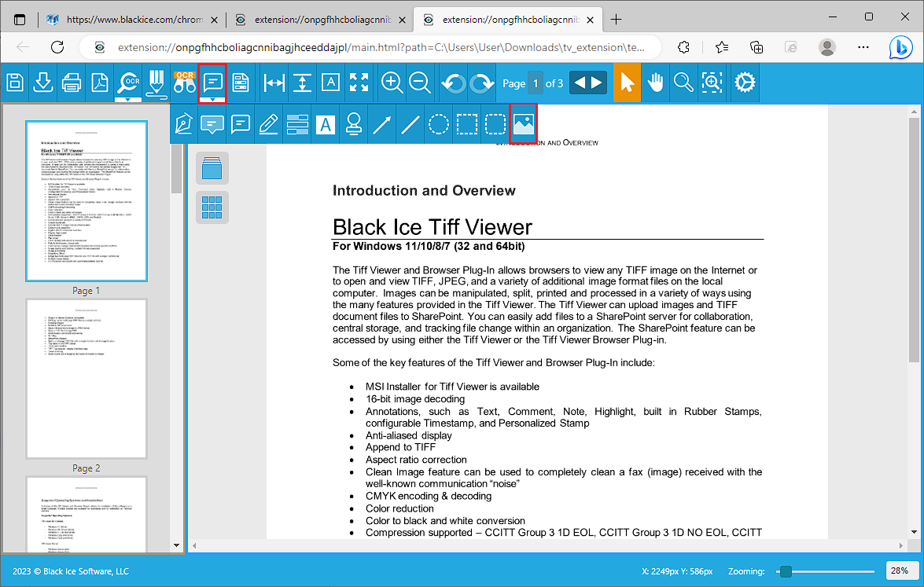This screenshot has height=587, width=924.
Task: Fit the page to width
Action: pyautogui.click(x=274, y=83)
